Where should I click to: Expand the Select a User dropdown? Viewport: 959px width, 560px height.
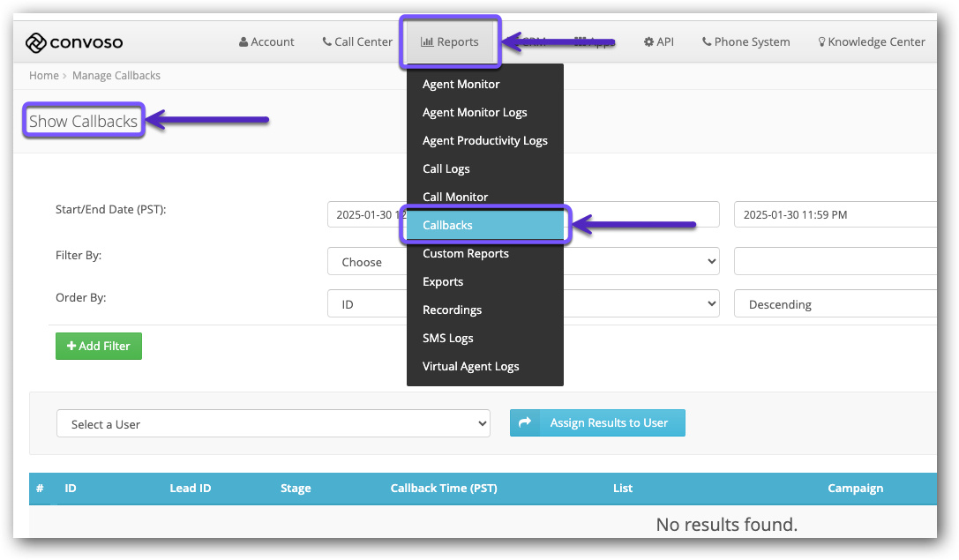[x=273, y=424]
